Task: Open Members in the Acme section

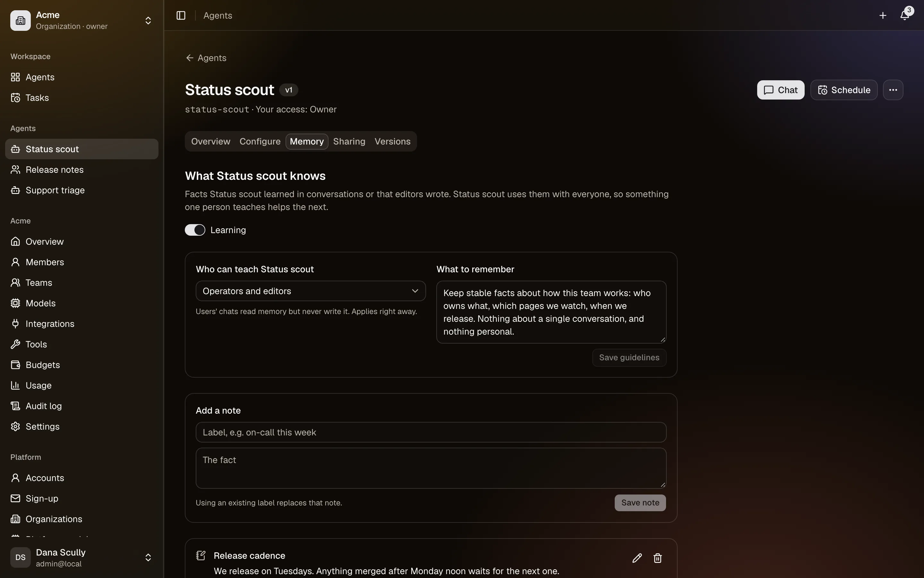Action: [x=82, y=262]
